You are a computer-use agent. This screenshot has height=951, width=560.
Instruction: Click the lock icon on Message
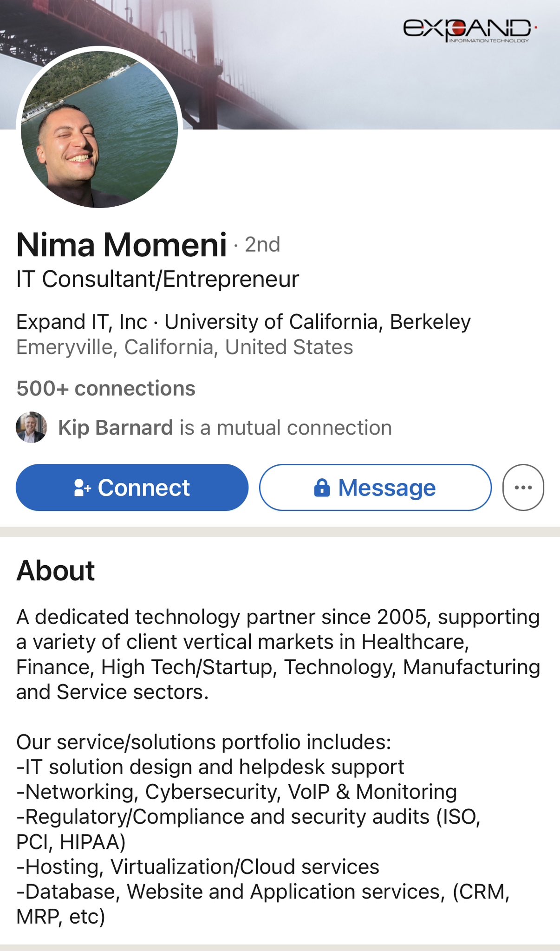(x=322, y=488)
